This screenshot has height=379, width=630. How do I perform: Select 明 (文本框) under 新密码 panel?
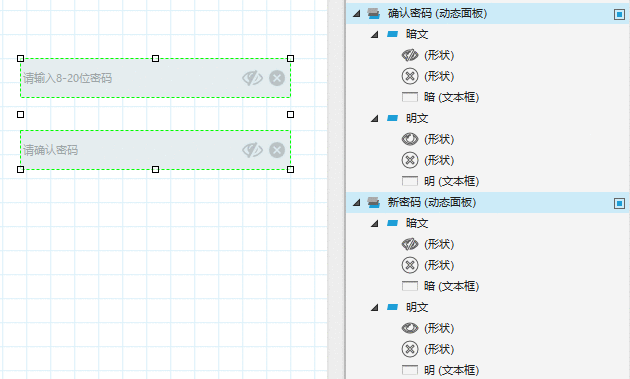point(451,370)
